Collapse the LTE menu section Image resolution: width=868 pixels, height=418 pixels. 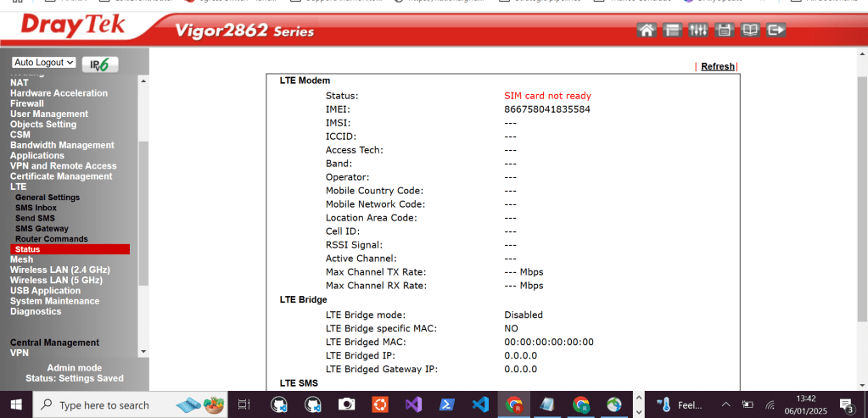pyautogui.click(x=19, y=187)
